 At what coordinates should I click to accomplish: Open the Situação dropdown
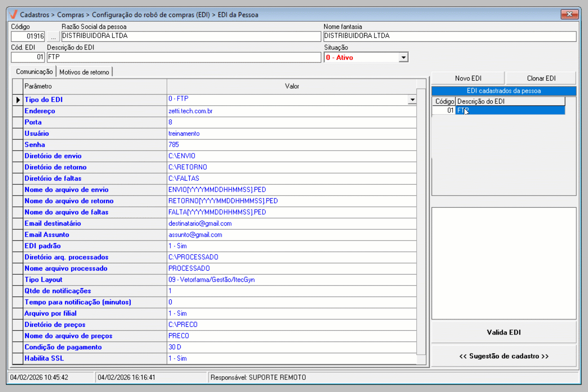click(x=403, y=58)
